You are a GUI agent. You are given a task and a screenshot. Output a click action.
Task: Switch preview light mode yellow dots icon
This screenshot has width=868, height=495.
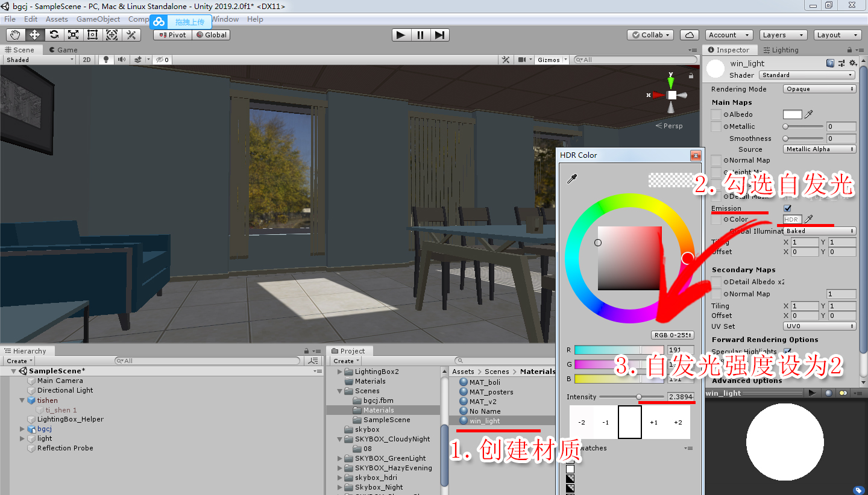[x=843, y=393]
